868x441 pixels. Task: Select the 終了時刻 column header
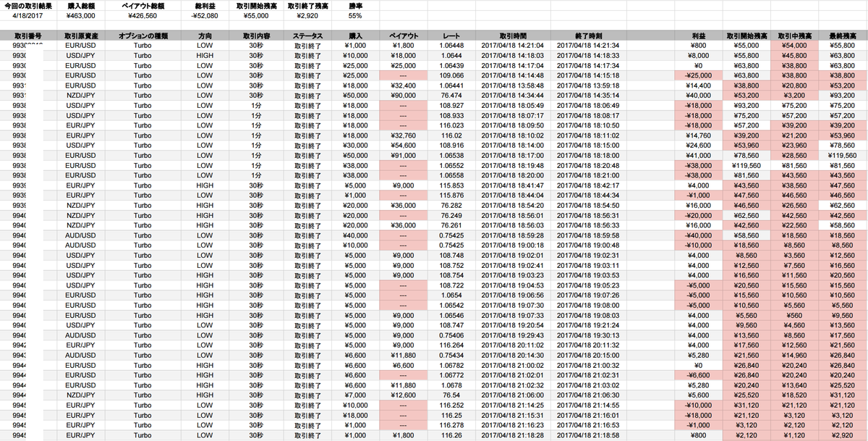pyautogui.click(x=590, y=35)
